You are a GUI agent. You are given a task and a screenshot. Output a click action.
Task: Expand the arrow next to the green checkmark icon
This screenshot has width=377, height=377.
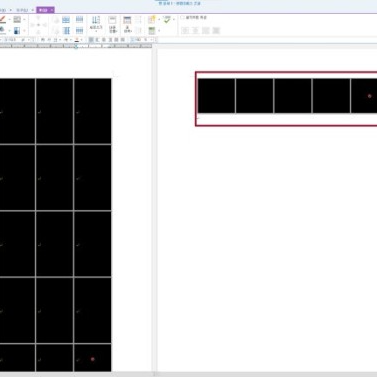174,20
